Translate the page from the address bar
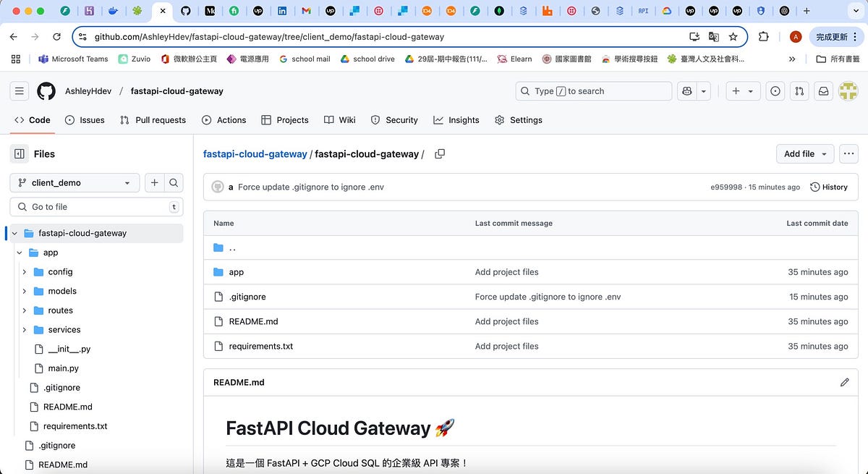868x474 pixels. (x=712, y=36)
